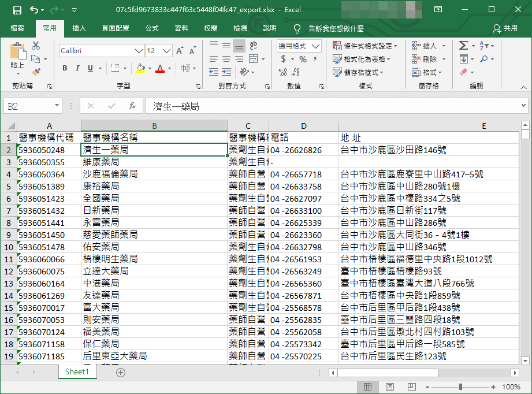Image resolution: width=532 pixels, height=394 pixels.
Task: Toggle italic formatting
Action: tap(77, 68)
